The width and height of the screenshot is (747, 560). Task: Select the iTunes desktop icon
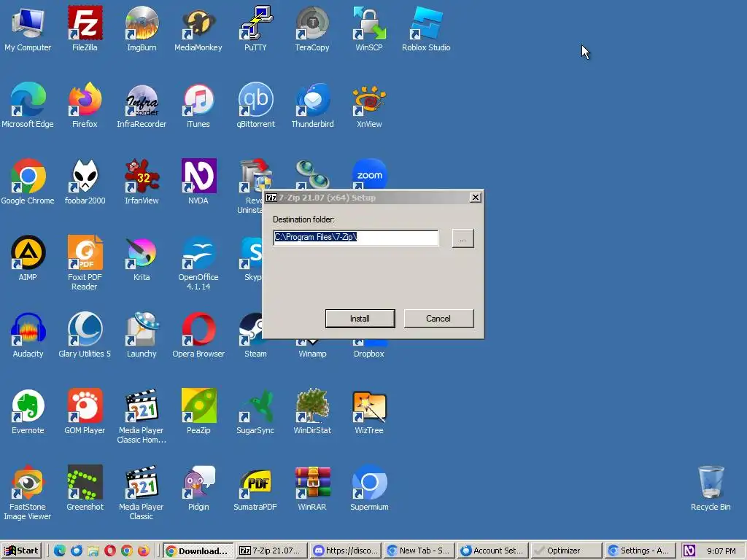[198, 105]
